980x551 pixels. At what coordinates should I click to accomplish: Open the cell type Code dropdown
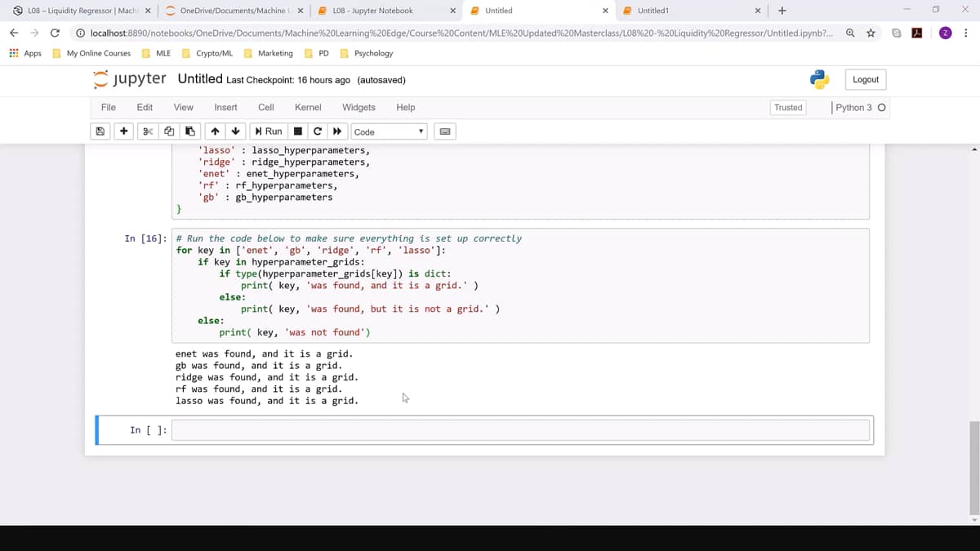[390, 131]
